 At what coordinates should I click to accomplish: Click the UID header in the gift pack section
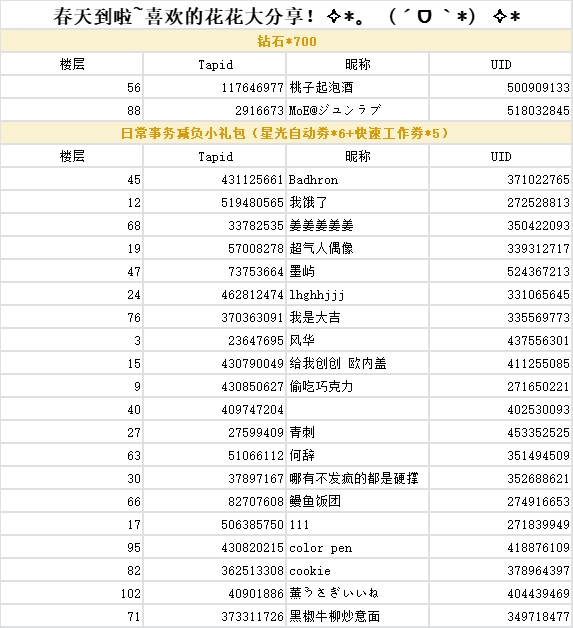pos(501,156)
